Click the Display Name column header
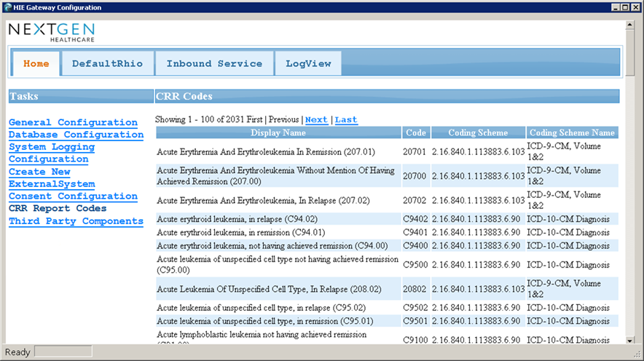 pos(278,132)
